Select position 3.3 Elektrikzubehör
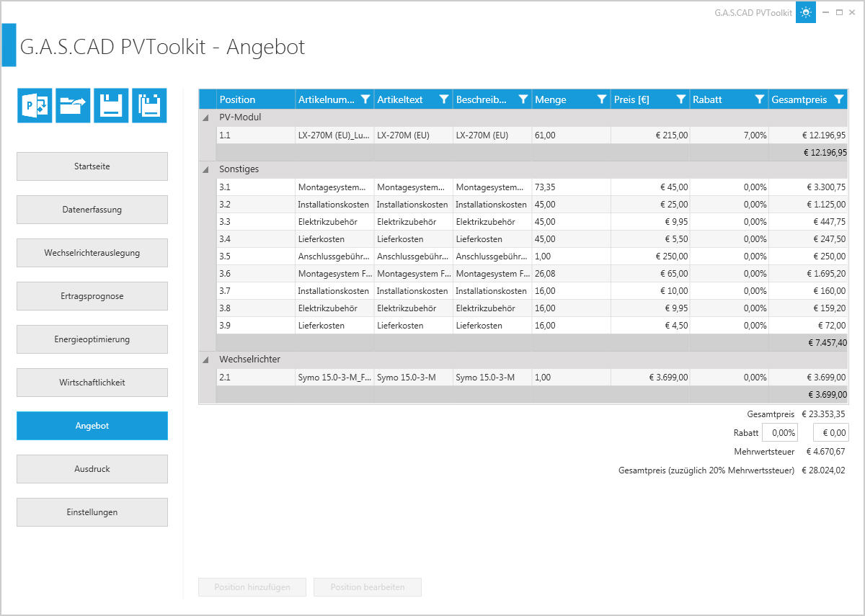Viewport: 865px width, 616px height. 532,221
